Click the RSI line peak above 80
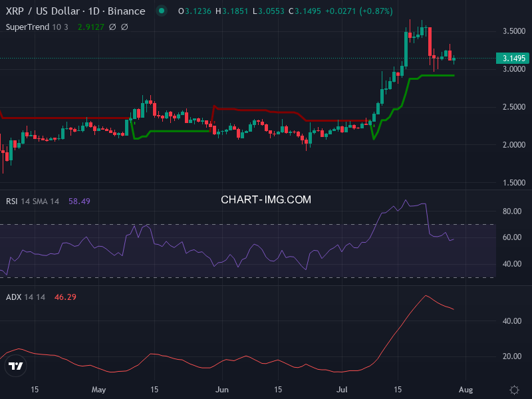This screenshot has height=399, width=532. pyautogui.click(x=406, y=200)
